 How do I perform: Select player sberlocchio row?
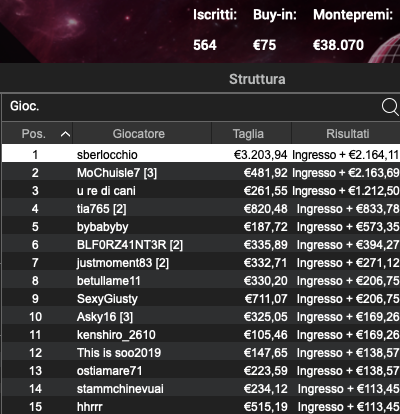201,155
